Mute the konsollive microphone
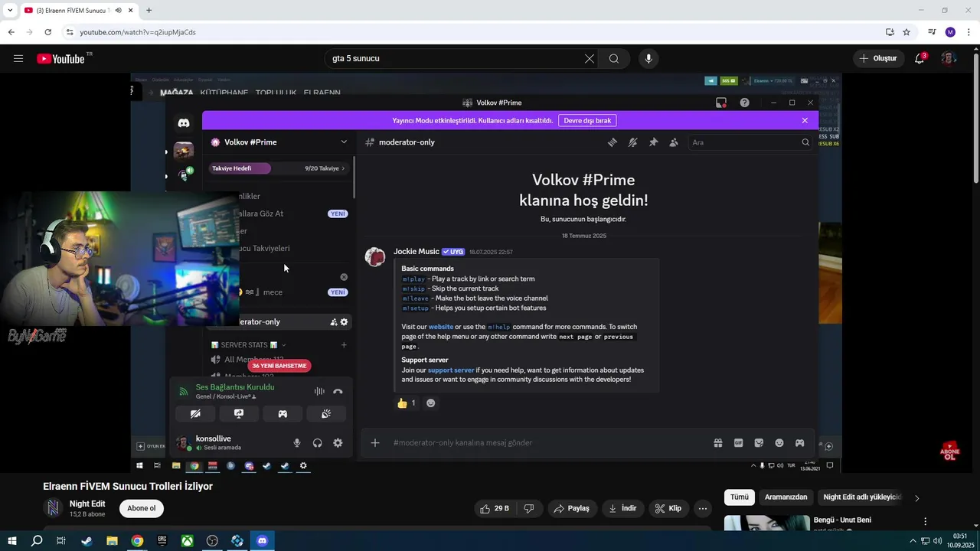 (297, 443)
